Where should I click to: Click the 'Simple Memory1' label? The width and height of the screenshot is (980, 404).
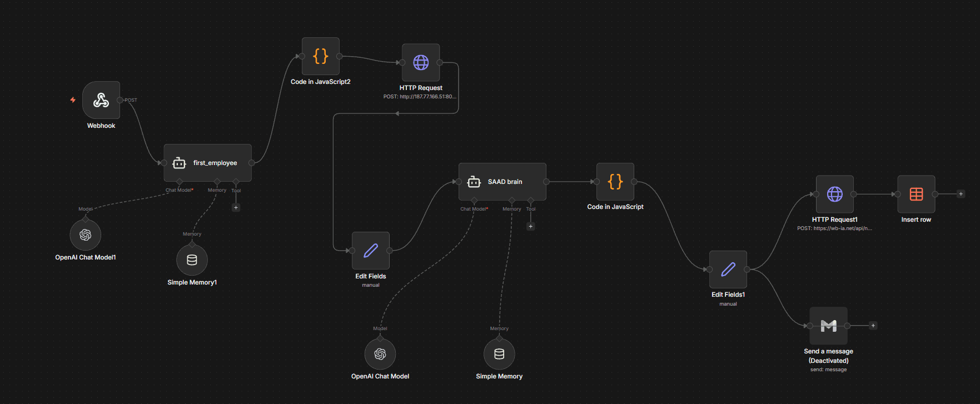coord(192,282)
